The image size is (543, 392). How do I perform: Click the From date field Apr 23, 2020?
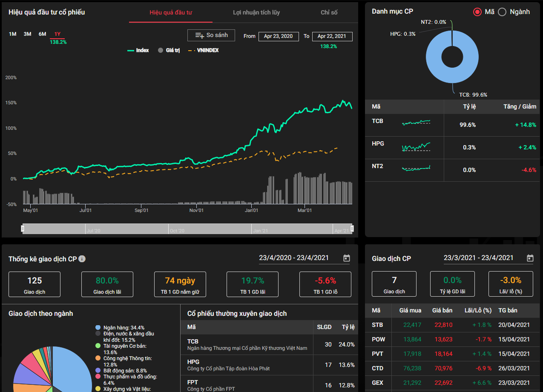278,36
